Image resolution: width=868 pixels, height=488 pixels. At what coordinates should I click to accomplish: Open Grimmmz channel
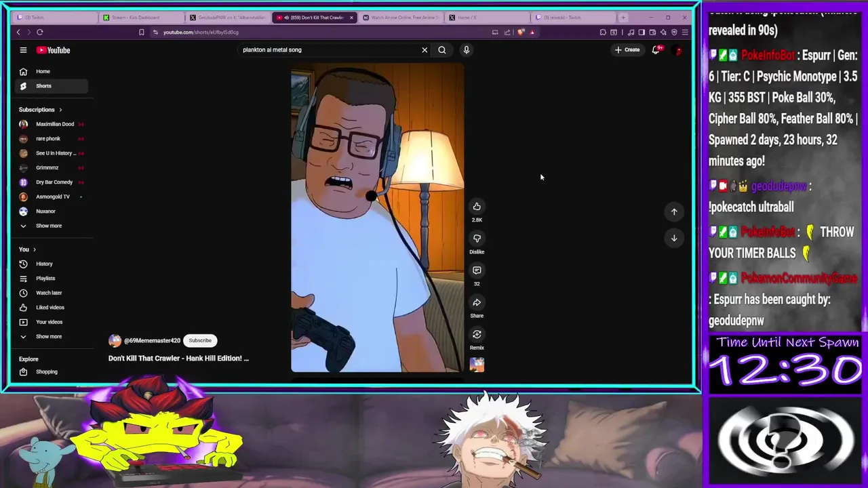(x=51, y=167)
